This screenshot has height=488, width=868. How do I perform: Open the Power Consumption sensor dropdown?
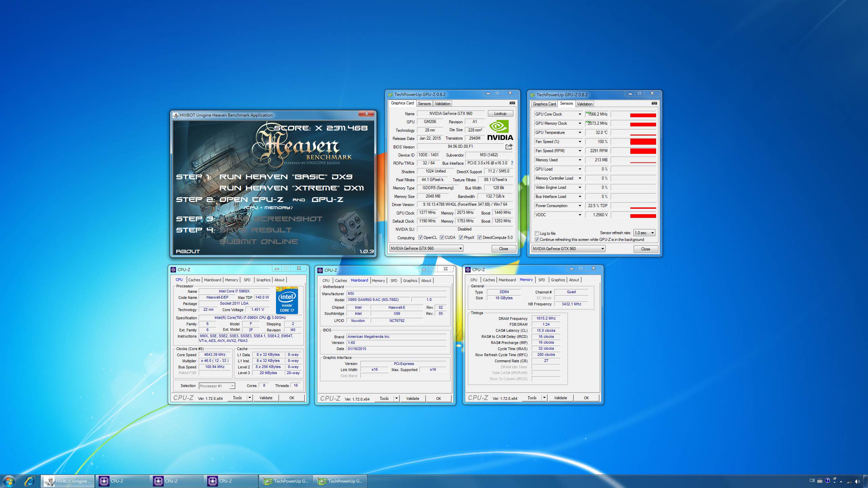pos(580,206)
